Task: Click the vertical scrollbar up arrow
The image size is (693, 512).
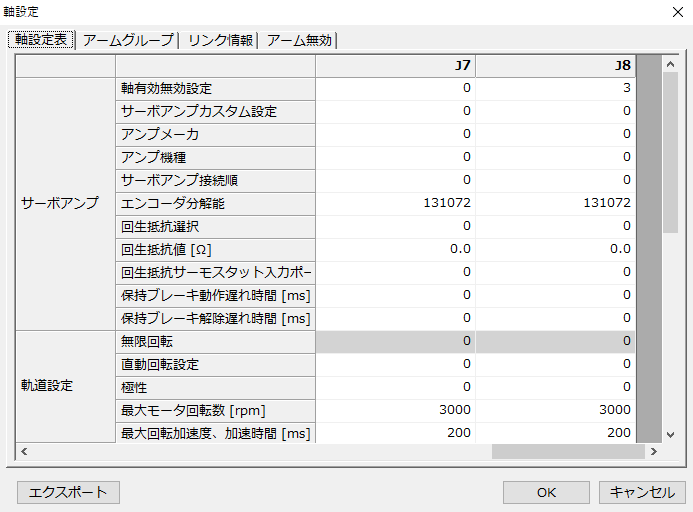Action: (x=671, y=64)
